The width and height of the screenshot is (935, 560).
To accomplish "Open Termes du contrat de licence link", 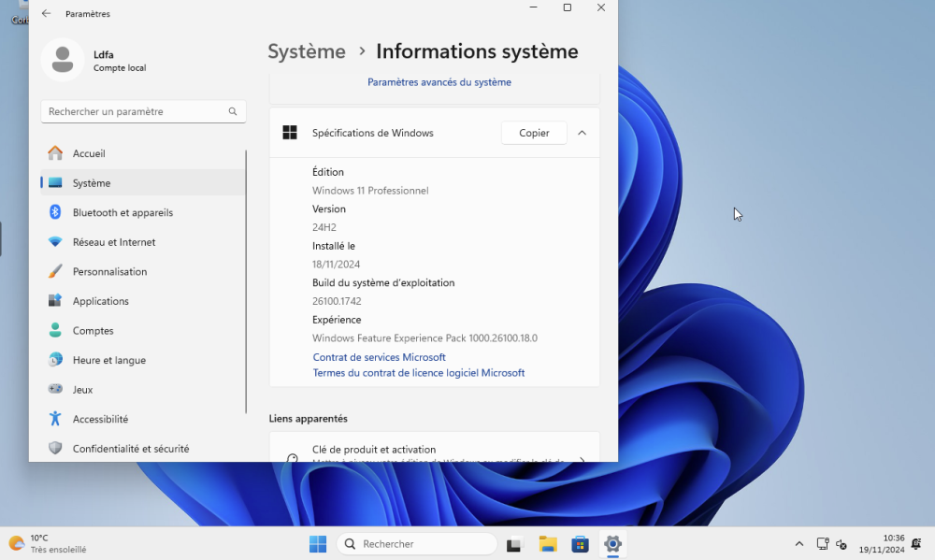I will pos(418,373).
